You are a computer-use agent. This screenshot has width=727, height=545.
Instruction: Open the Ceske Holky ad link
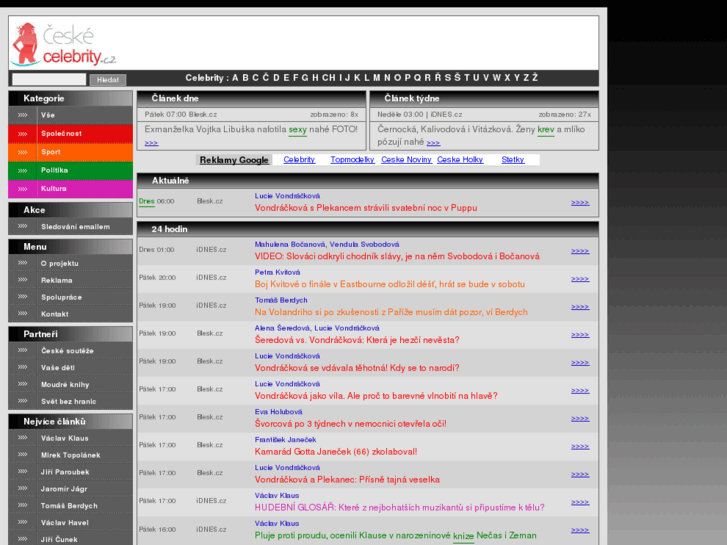click(x=460, y=160)
